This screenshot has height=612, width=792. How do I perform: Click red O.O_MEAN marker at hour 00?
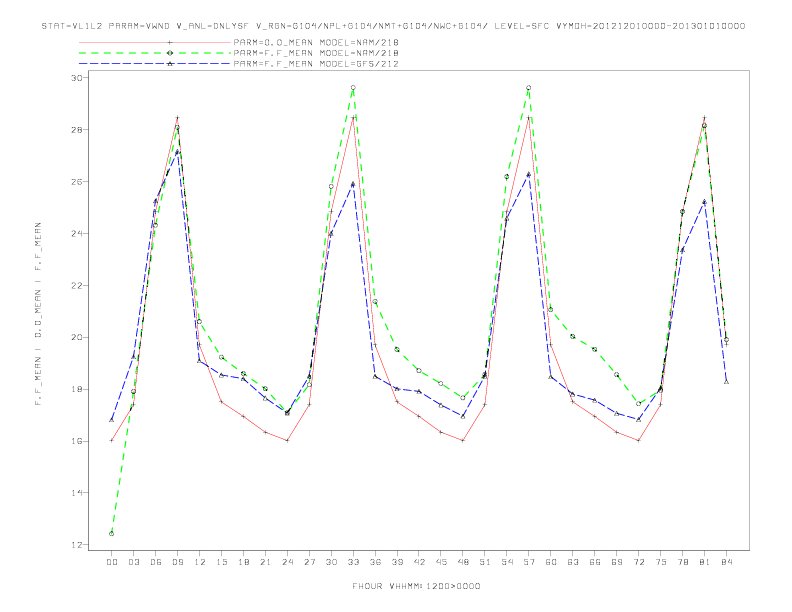[112, 440]
